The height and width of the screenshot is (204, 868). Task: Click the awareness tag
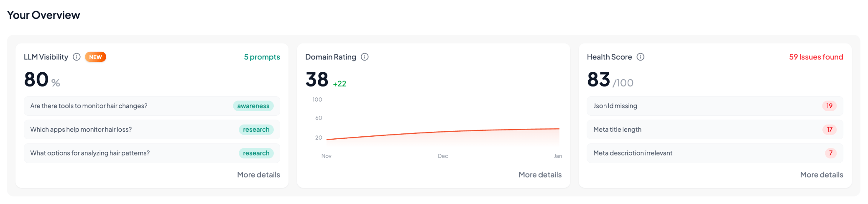(x=253, y=106)
